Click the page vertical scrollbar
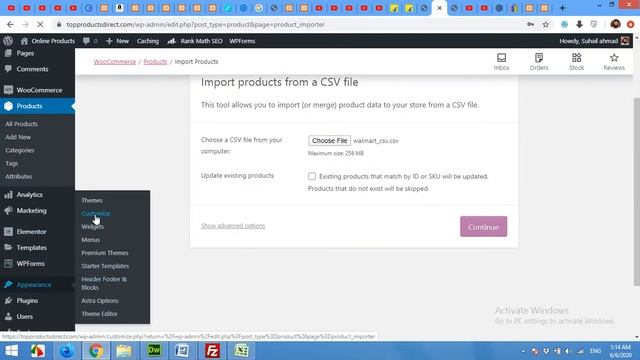Screen dimensions: 640x360 [x=636, y=192]
